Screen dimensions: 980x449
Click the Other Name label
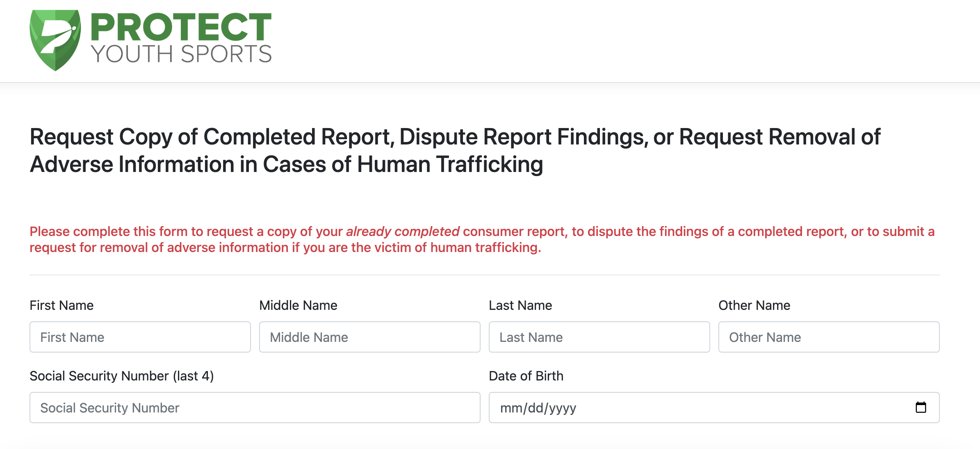click(x=754, y=305)
